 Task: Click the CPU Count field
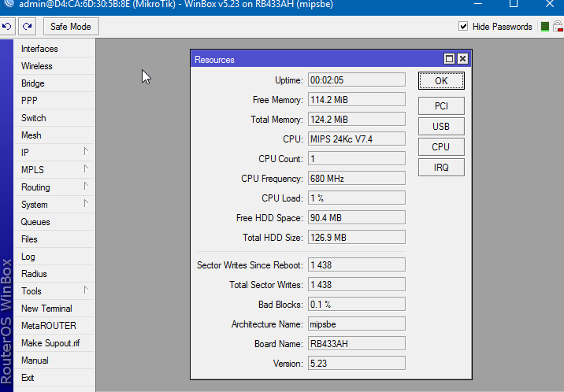pos(357,158)
